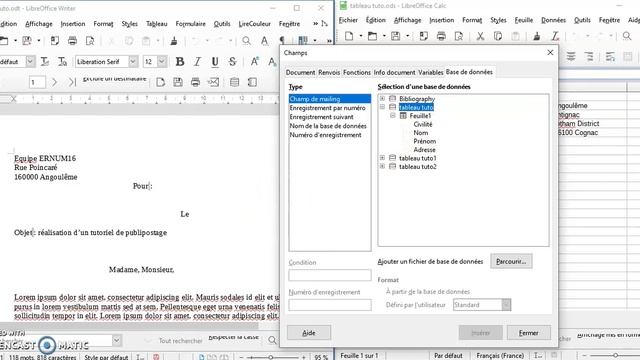640x360 pixels.
Task: Switch to the Info document tab
Action: pos(394,72)
